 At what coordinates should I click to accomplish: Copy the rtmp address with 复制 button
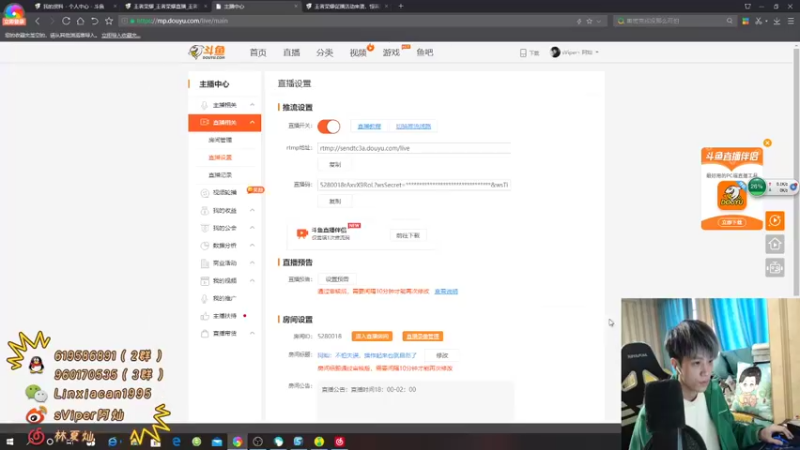click(335, 165)
